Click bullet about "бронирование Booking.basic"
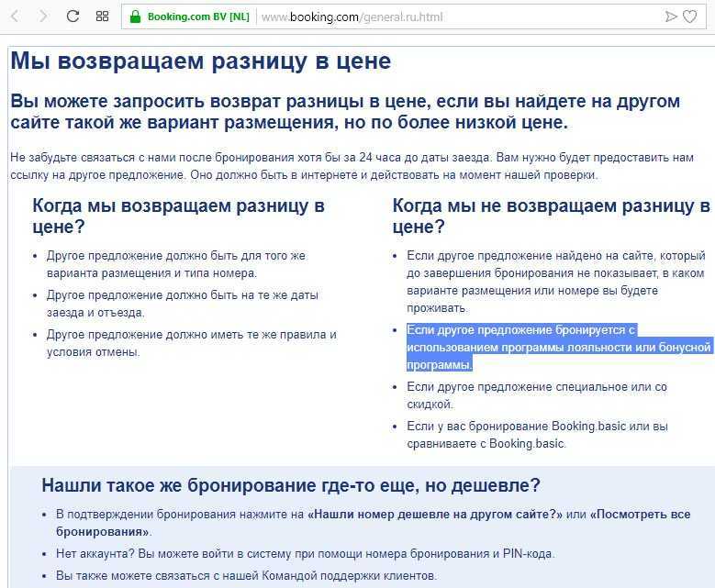 pyautogui.click(x=537, y=435)
